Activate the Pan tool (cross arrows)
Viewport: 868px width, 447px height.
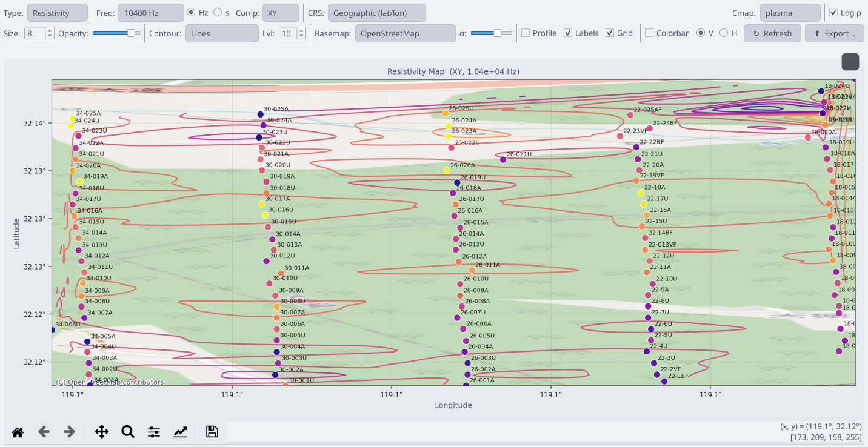point(102,432)
